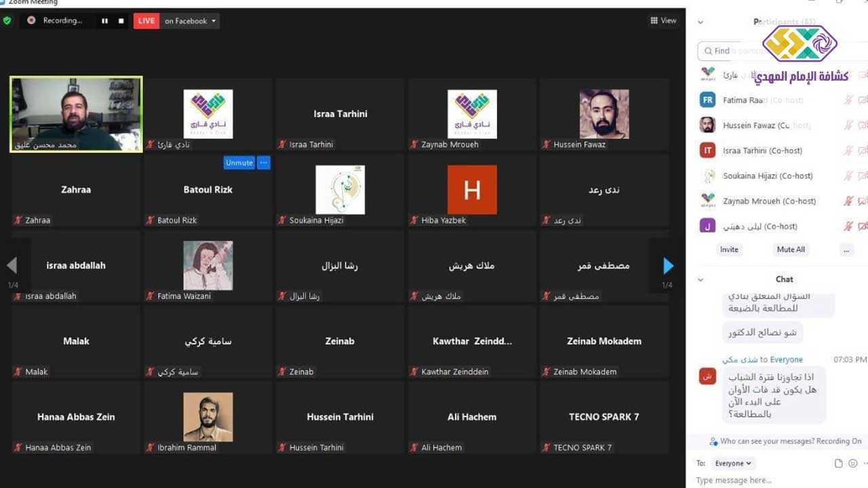Unmute Batoul Rizk with the Unmute button
868x488 pixels.
tap(239, 163)
